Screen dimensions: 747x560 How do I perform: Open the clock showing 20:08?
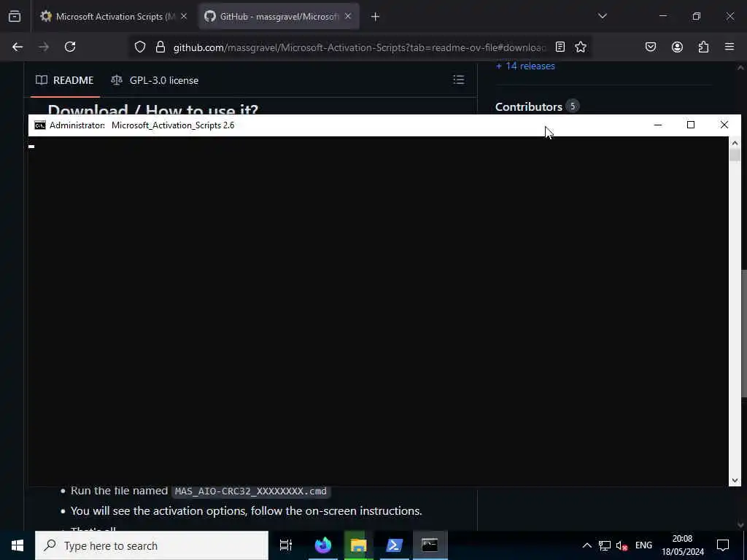tap(683, 545)
